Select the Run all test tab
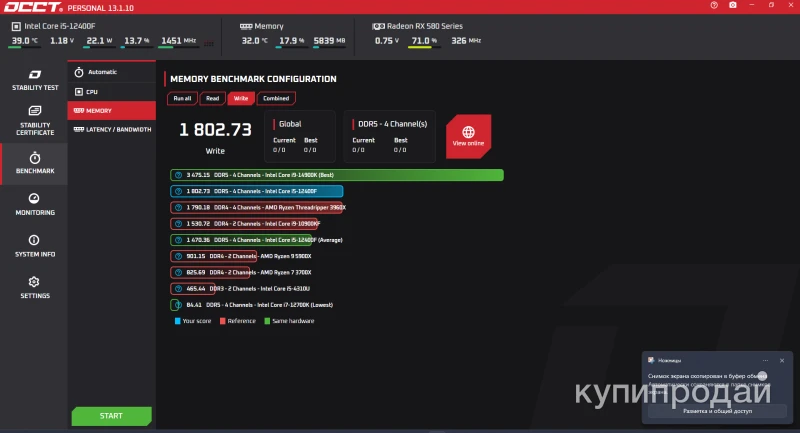This screenshot has width=800, height=433. coord(182,98)
